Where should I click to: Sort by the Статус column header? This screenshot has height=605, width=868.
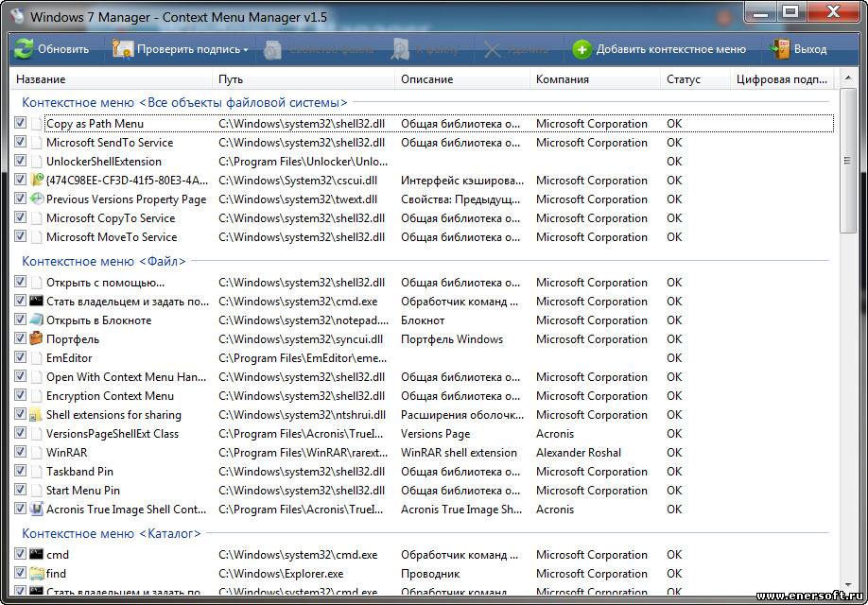click(695, 79)
